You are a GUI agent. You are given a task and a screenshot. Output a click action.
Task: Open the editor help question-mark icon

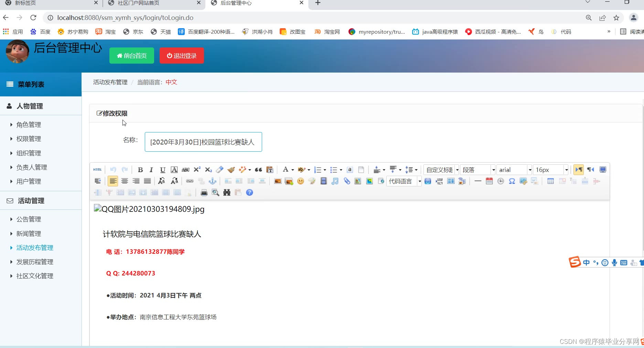pyautogui.click(x=249, y=192)
